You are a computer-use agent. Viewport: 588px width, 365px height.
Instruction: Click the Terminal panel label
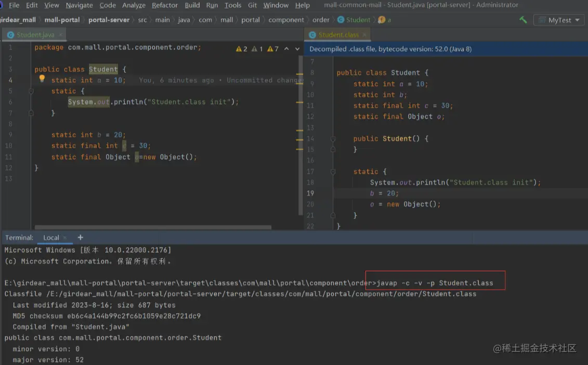(19, 238)
